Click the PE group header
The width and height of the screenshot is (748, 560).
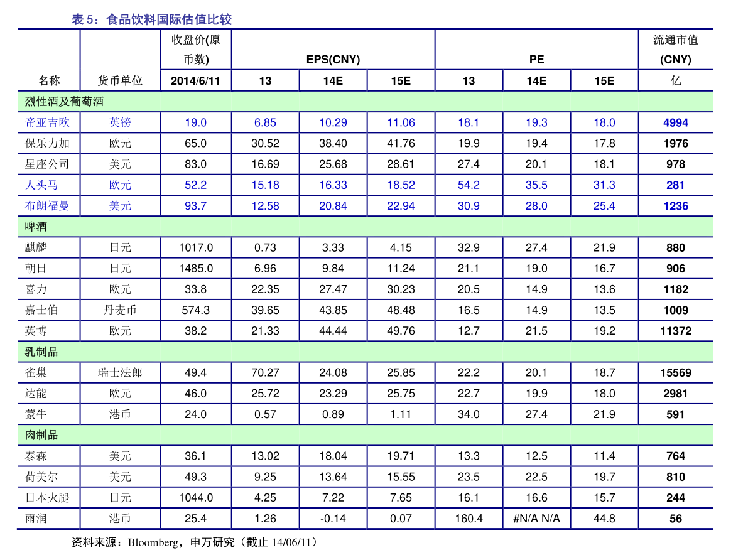click(536, 59)
